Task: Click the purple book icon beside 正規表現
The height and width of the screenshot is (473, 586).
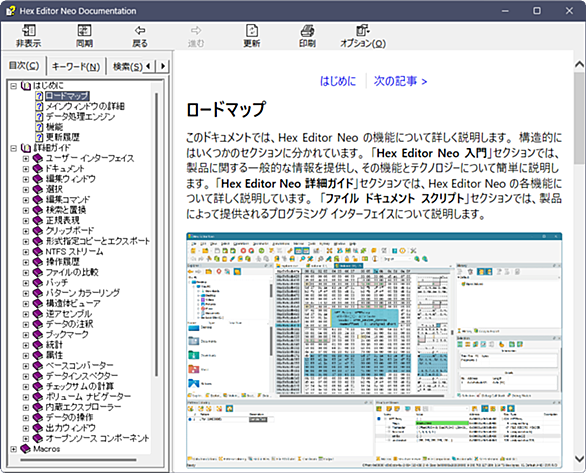Action: 38,220
